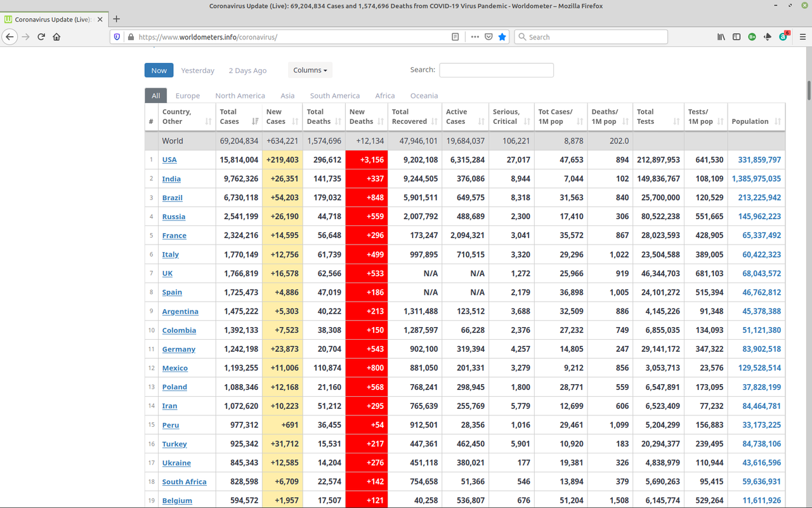Select the All continent tab
Viewport: 812px width, 508px height.
click(156, 95)
